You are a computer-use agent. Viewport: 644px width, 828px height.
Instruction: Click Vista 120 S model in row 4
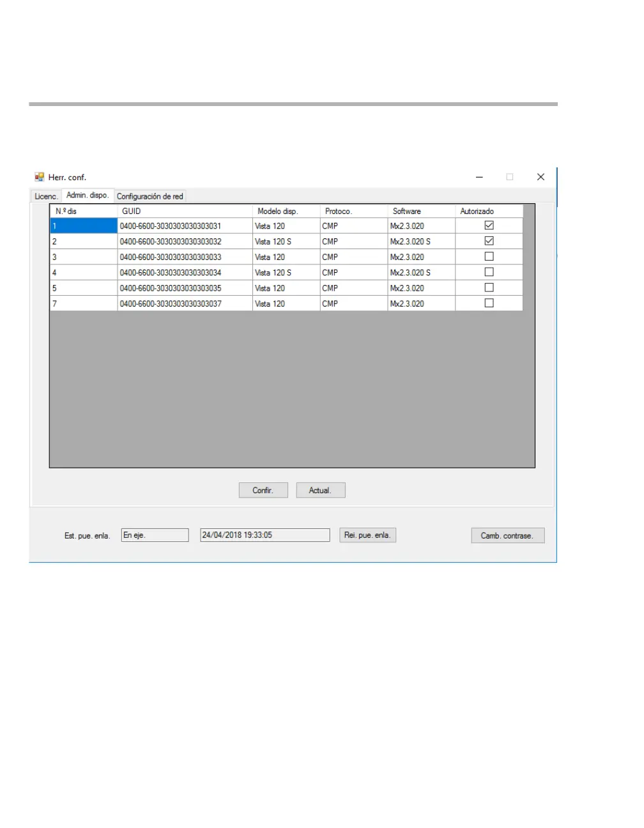[x=286, y=272]
